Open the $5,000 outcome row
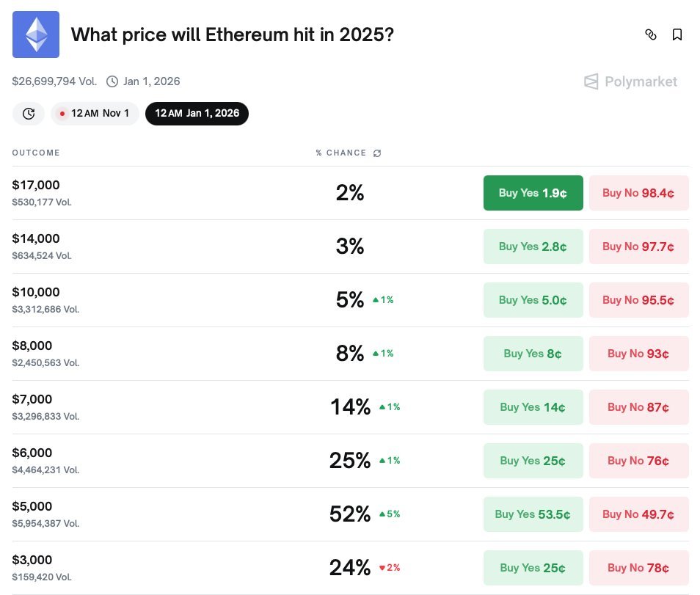Viewport: 700px width, 595px height. [32, 506]
